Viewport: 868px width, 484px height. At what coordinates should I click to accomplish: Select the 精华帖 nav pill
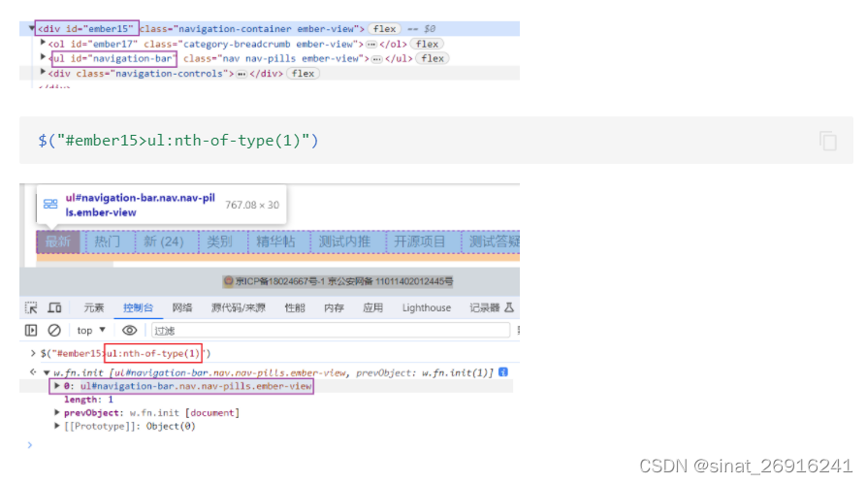click(x=275, y=242)
